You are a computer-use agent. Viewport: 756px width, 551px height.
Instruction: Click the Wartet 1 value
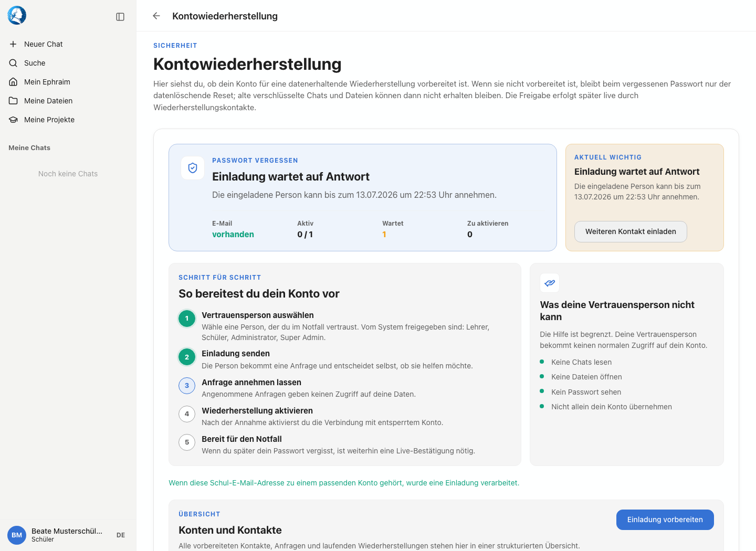click(x=384, y=235)
